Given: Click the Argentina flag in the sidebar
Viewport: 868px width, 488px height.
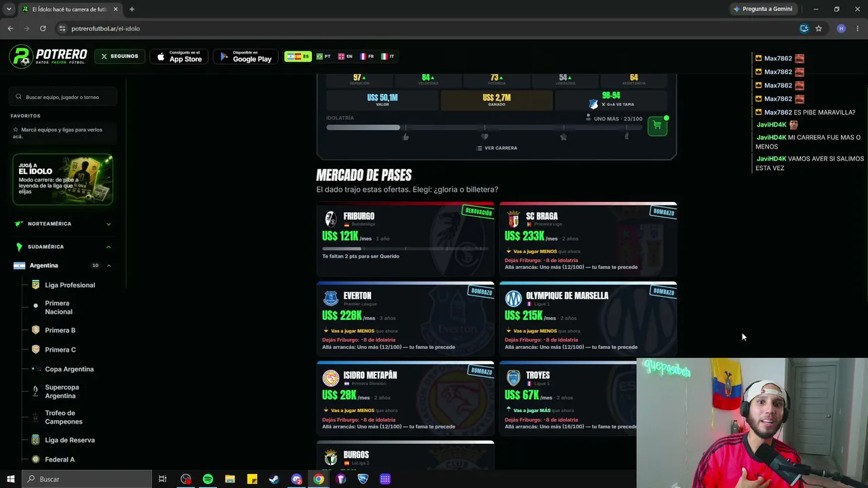Looking at the screenshot, I should point(19,266).
